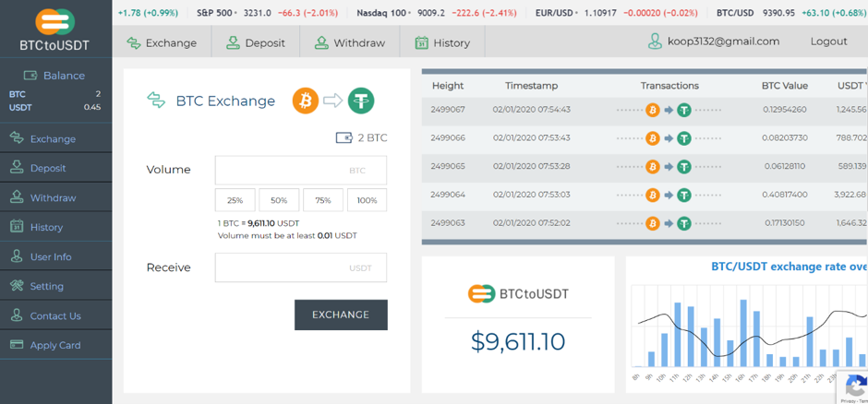Click the top nav Exchange arrows icon
Screen dimensions: 868x404
133,42
